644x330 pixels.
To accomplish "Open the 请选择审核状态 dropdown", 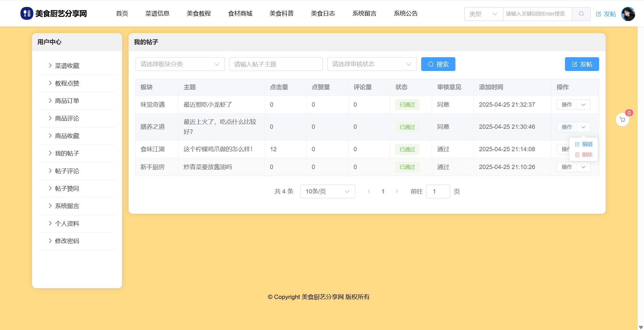I will point(371,64).
